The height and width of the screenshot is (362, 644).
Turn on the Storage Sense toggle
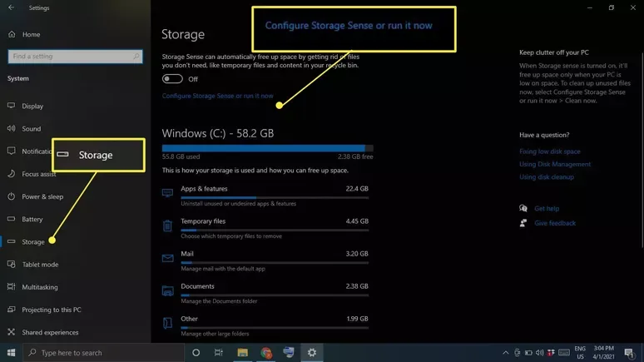tap(172, 79)
